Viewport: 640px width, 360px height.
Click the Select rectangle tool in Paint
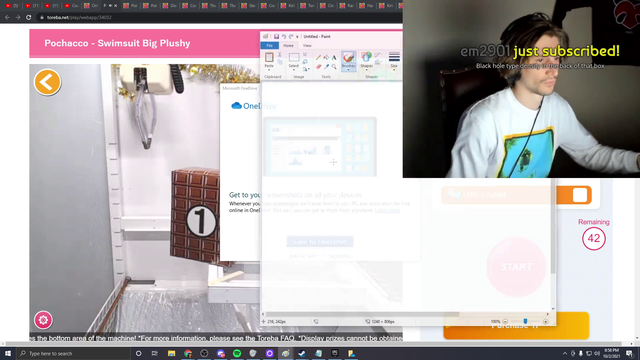tap(293, 58)
